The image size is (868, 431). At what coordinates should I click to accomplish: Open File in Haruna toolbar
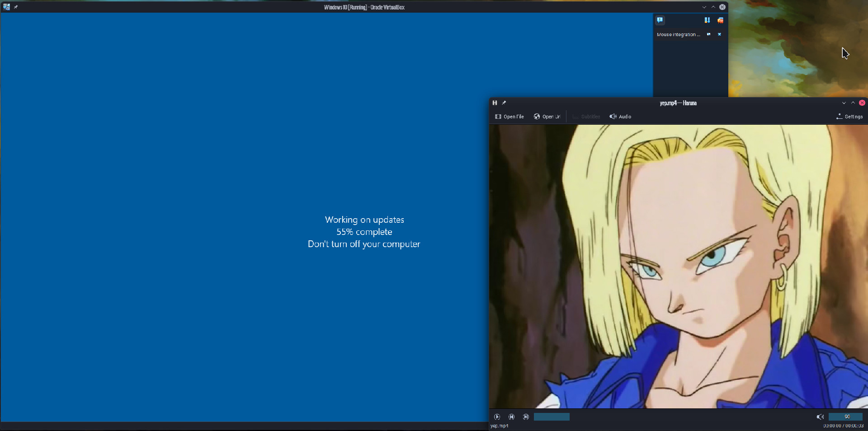coord(509,117)
